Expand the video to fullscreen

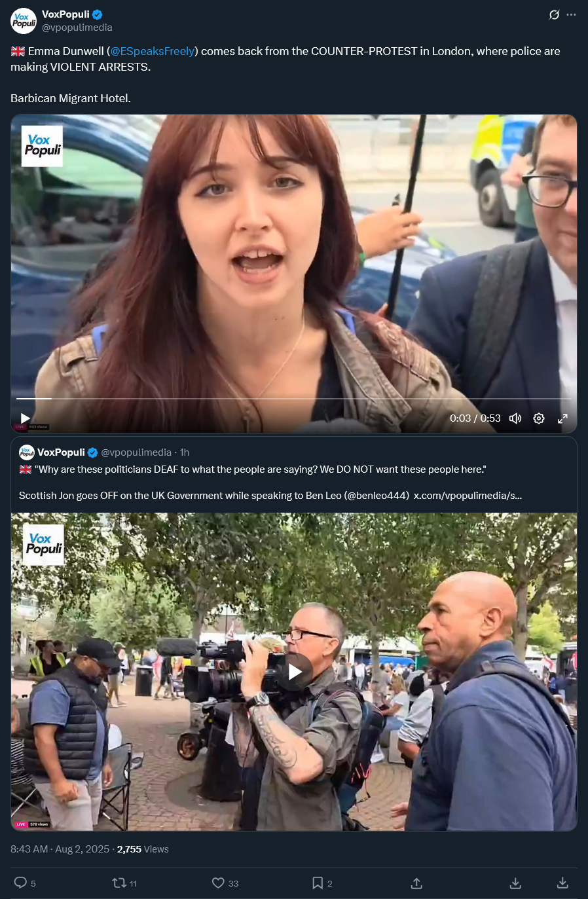(x=562, y=418)
